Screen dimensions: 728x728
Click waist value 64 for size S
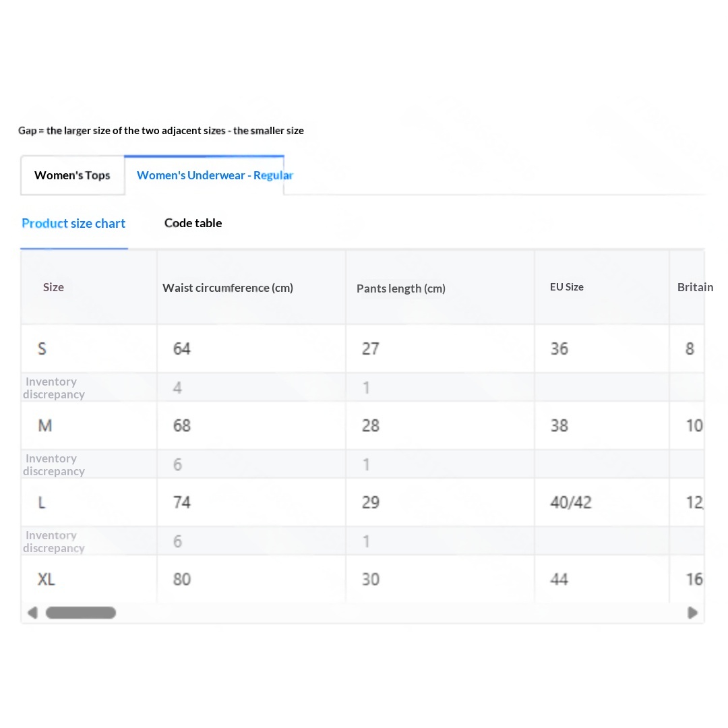(181, 348)
